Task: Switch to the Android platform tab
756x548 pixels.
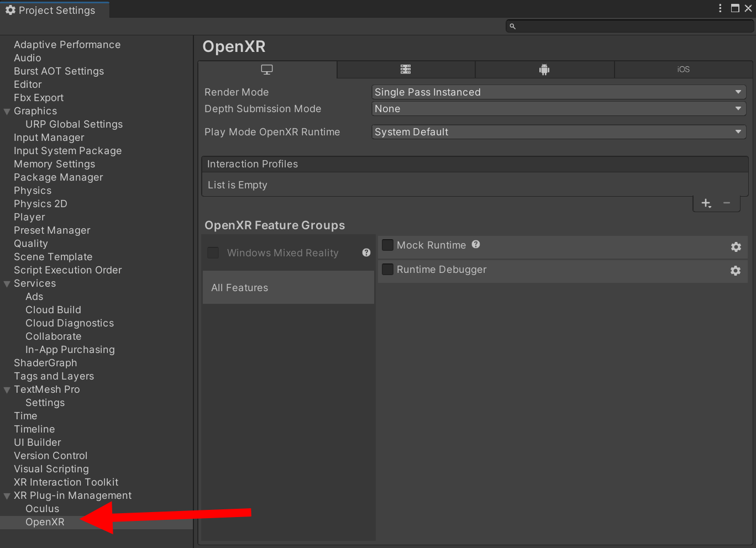Action: click(544, 70)
